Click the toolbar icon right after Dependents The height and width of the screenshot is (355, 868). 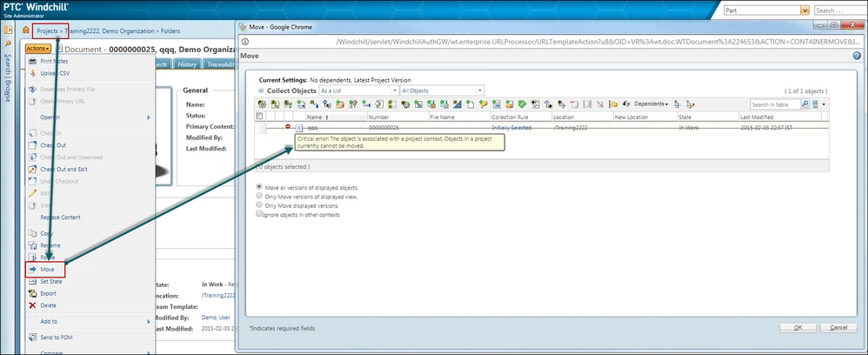(677, 104)
